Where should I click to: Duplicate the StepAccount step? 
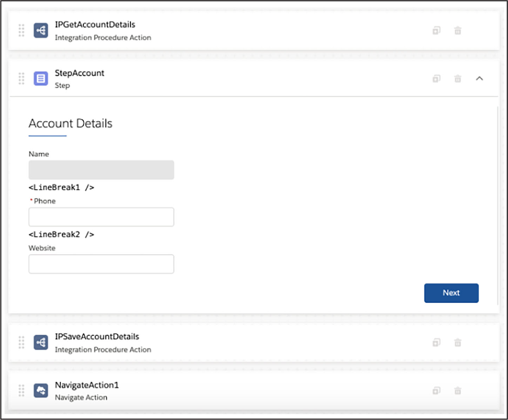pyautogui.click(x=437, y=78)
